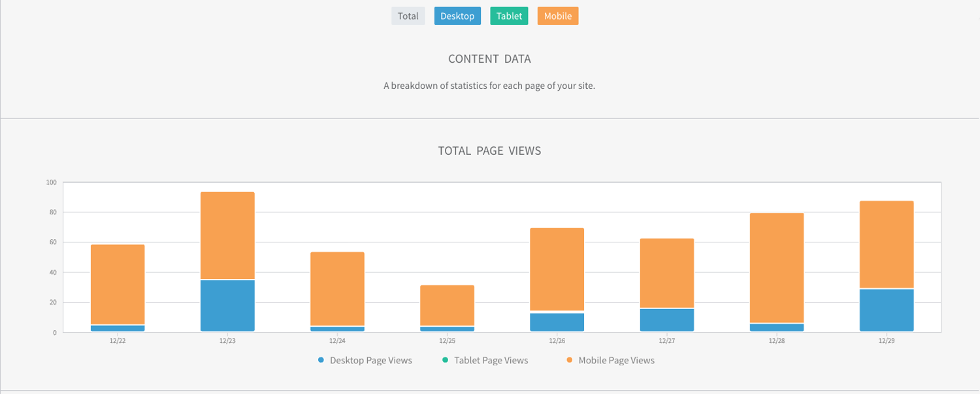980x394 pixels.
Task: Click the blue desktop segment for 12/29
Action: [x=886, y=310]
